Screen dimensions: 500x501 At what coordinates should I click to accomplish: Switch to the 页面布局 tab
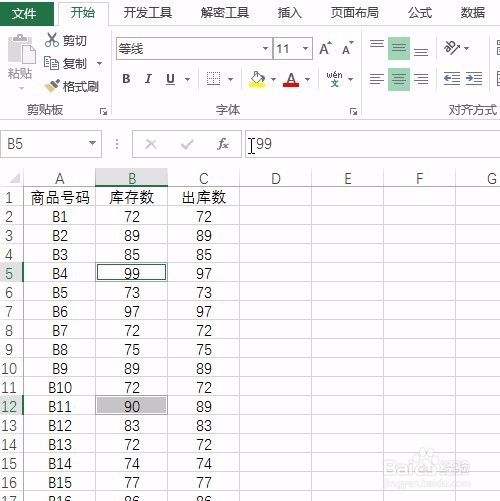tap(355, 13)
